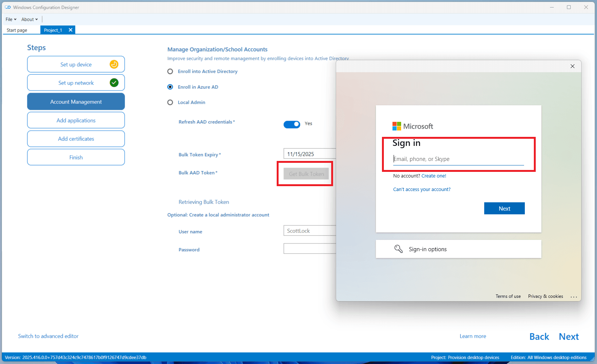The image size is (597, 364).
Task: Select the Local Admin radio button
Action: tap(170, 102)
